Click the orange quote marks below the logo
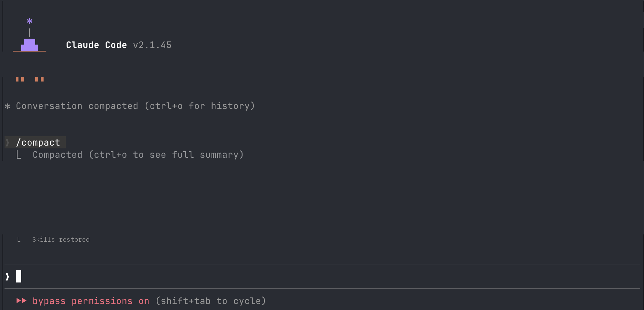Screen dimensions: 644x310 (x=30, y=79)
